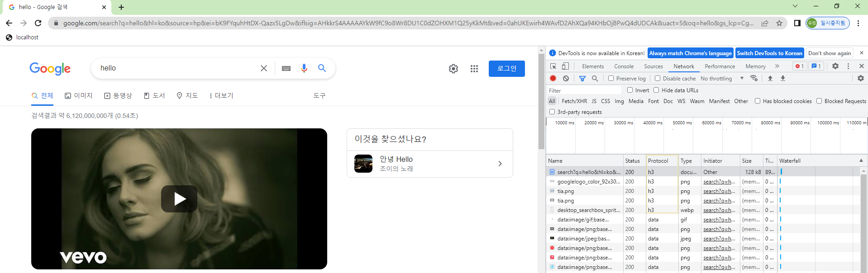The image size is (868, 273).
Task: Click the 로그인 sign-in button
Action: tap(507, 69)
